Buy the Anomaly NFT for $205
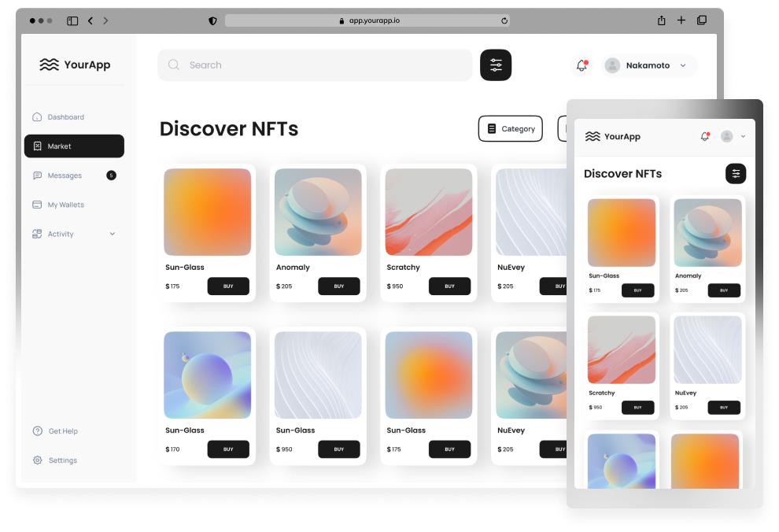779x532 pixels. point(338,286)
